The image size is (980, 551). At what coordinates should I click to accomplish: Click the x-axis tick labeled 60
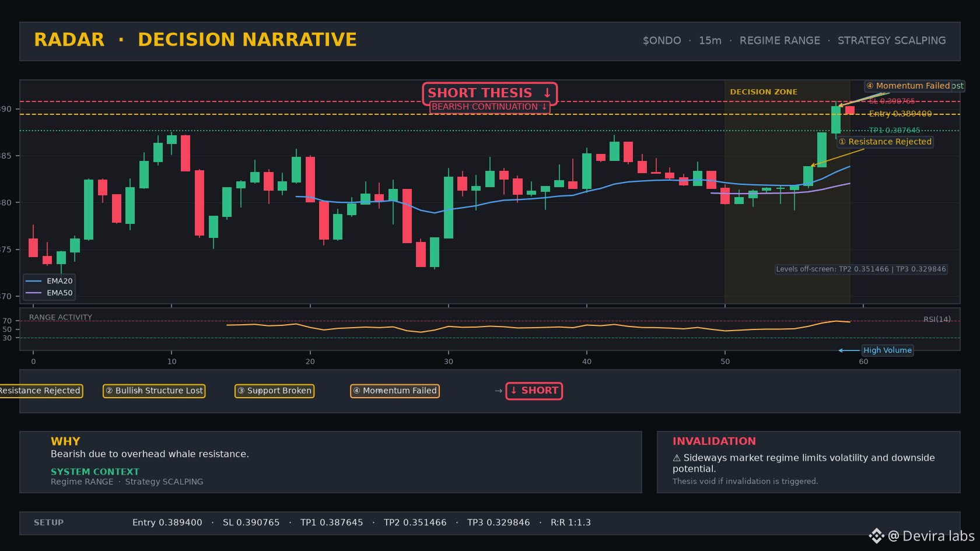(863, 362)
